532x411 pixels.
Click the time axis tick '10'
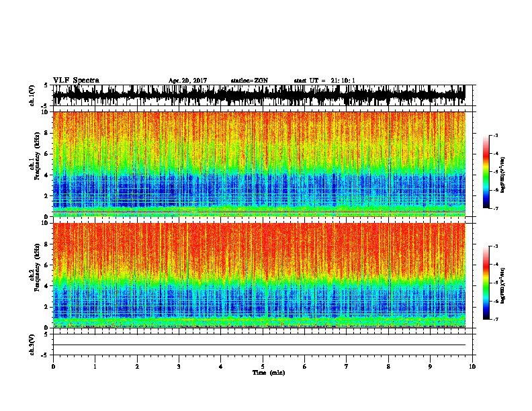[x=472, y=367]
